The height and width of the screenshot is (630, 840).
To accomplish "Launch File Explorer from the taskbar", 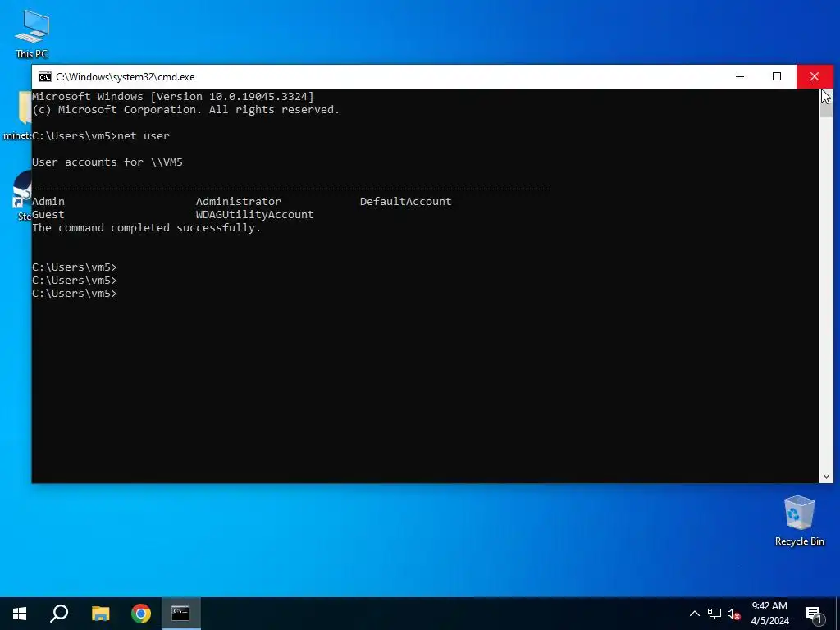I will click(100, 614).
